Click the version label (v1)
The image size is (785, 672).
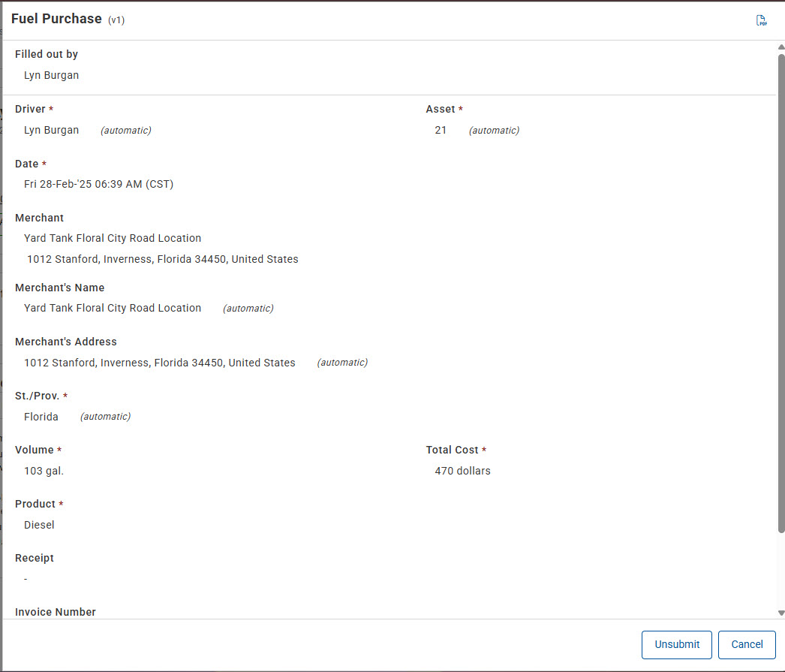[116, 20]
